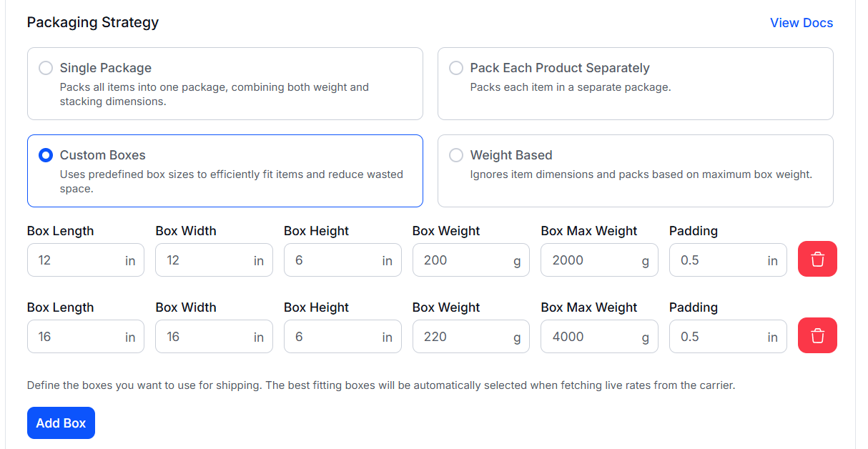Click the Packaging Strategy heading
Screen dimensions: 868x449
point(92,22)
